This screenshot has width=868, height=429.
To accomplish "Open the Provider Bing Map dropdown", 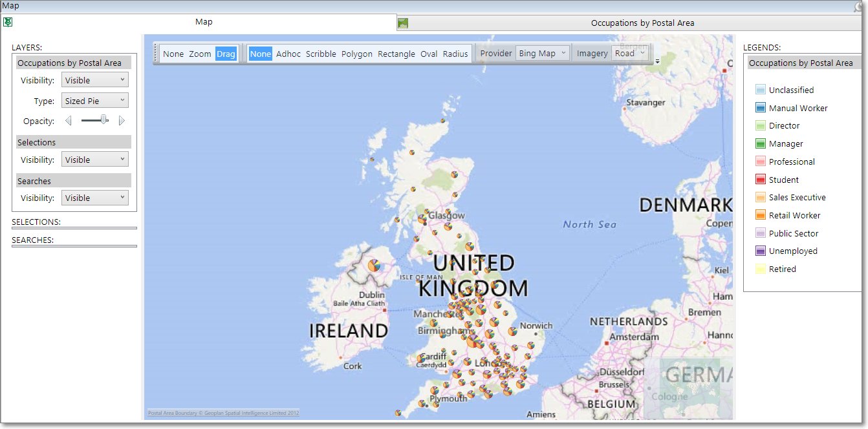I will coord(543,53).
